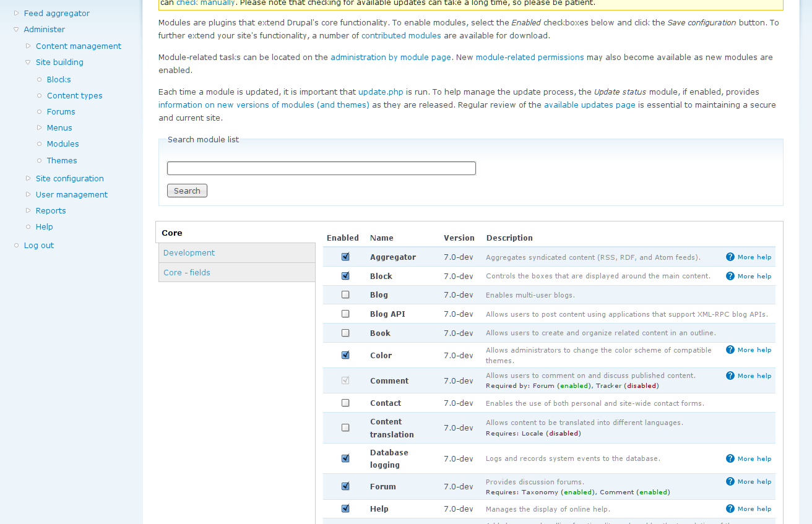The image size is (812, 524).
Task: Switch to the Development modules tab
Action: point(189,252)
